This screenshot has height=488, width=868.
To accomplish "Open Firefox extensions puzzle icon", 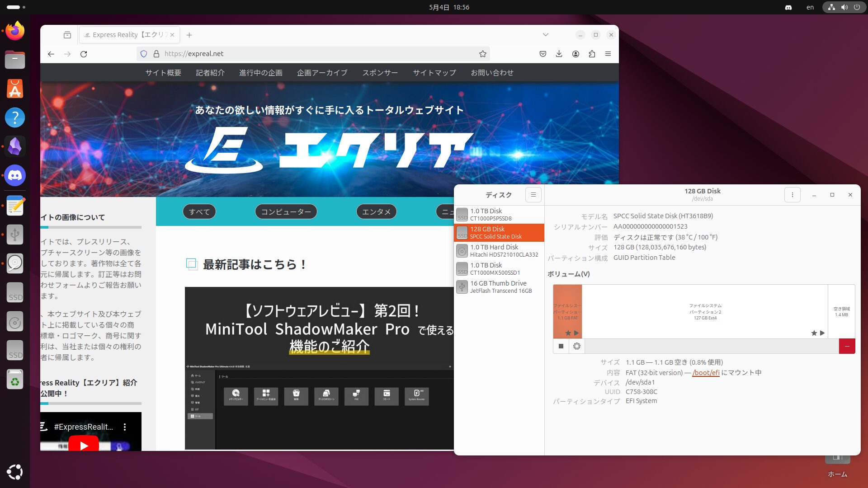I will pyautogui.click(x=592, y=54).
